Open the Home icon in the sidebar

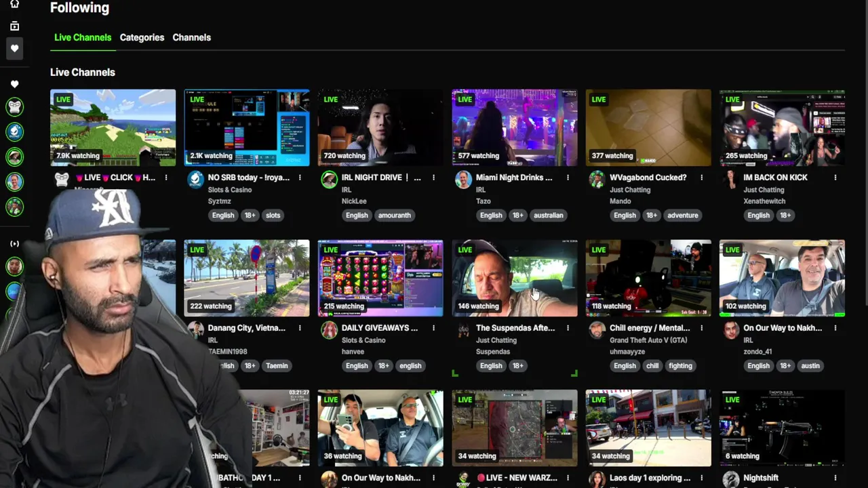[x=14, y=4]
